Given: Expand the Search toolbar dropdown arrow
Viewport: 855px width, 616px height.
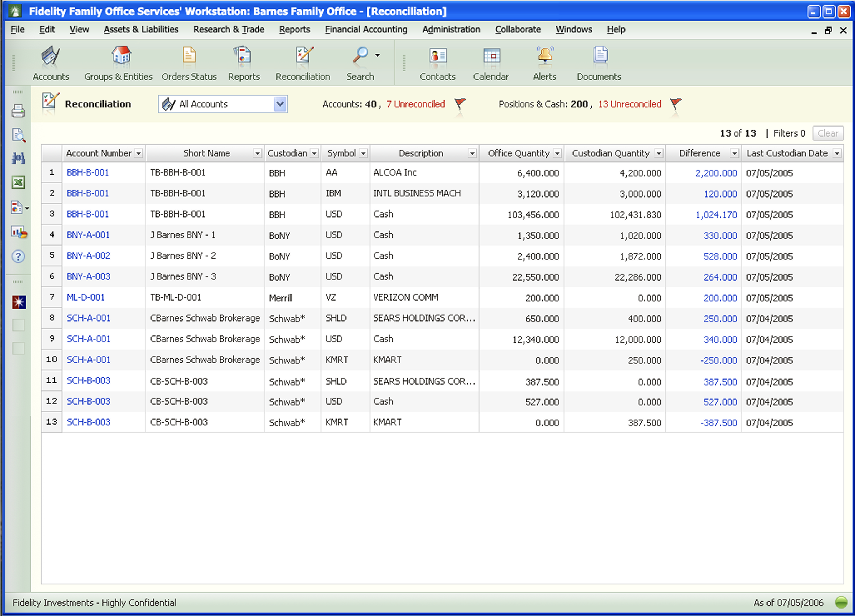Looking at the screenshot, I should [x=377, y=55].
